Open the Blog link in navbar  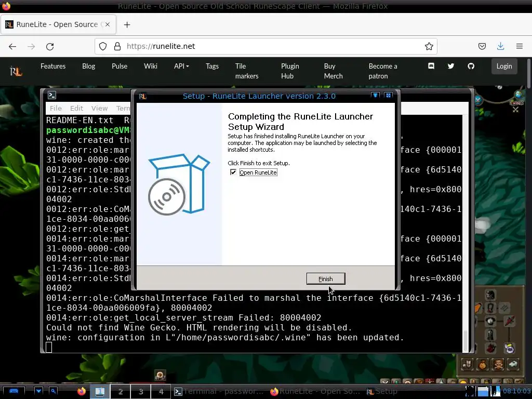(x=88, y=66)
